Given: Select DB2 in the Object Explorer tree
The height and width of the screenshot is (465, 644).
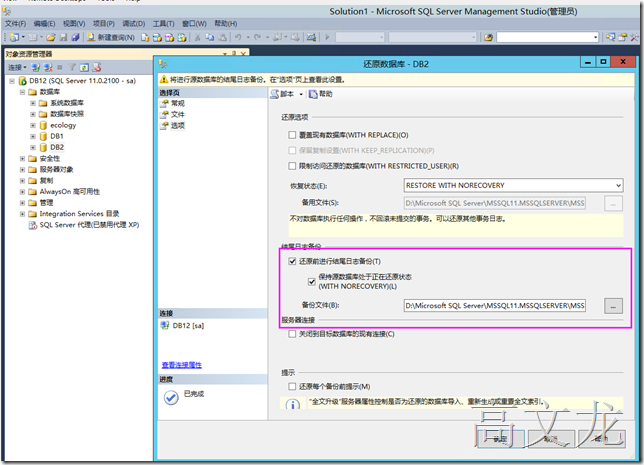Looking at the screenshot, I should click(x=57, y=147).
